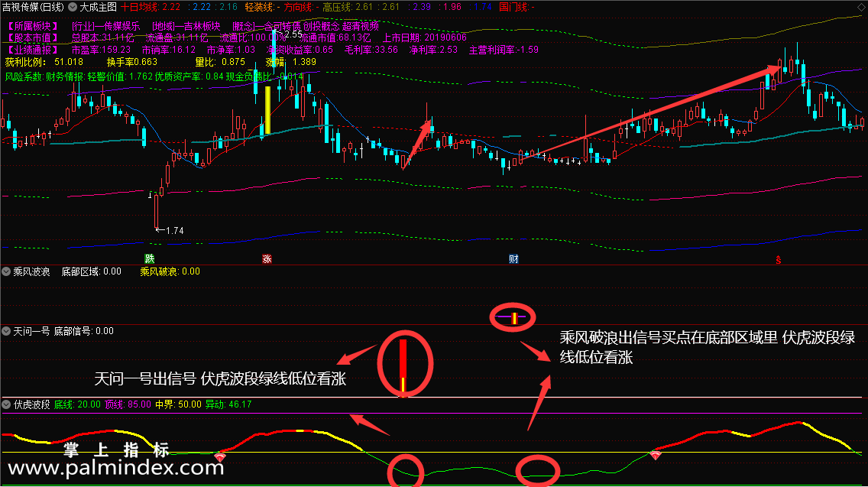Click 市盈率:159.23 value
The width and height of the screenshot is (868, 487).
point(102,50)
